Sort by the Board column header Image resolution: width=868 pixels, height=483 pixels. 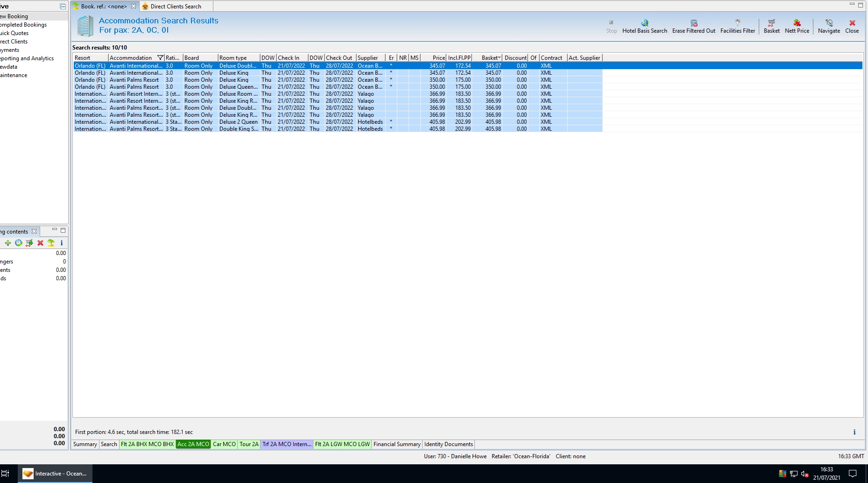coord(200,58)
